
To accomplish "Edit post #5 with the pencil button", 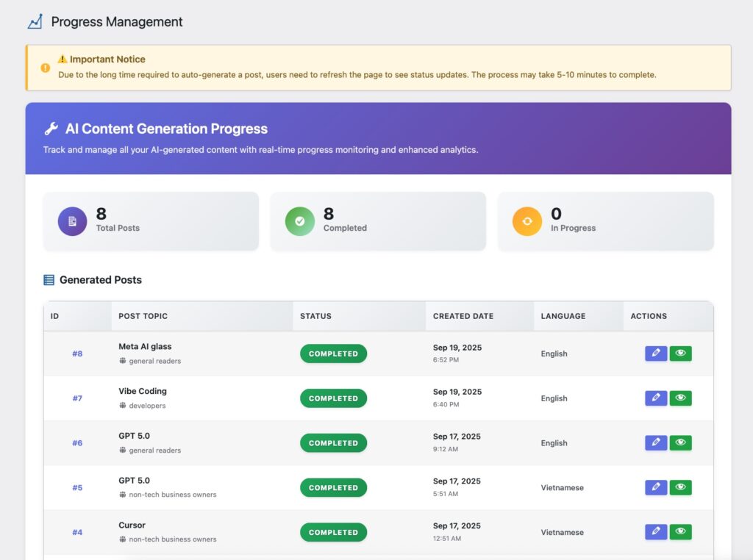I will click(656, 488).
